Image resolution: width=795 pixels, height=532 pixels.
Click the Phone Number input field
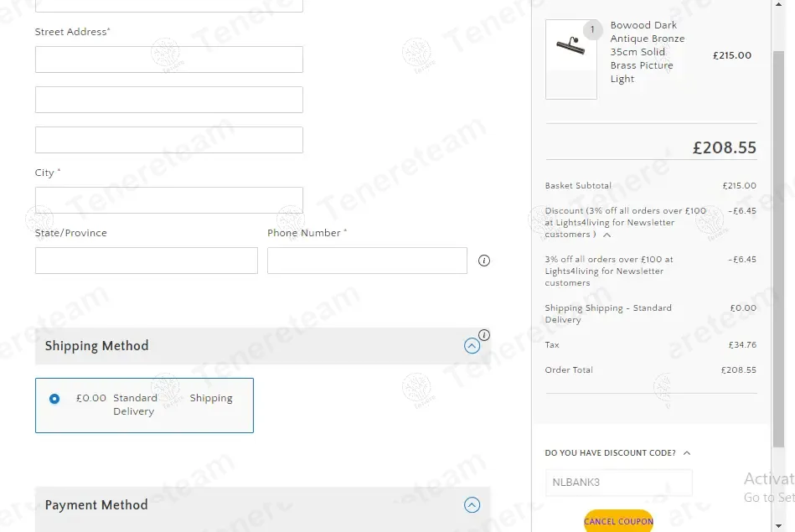click(367, 261)
